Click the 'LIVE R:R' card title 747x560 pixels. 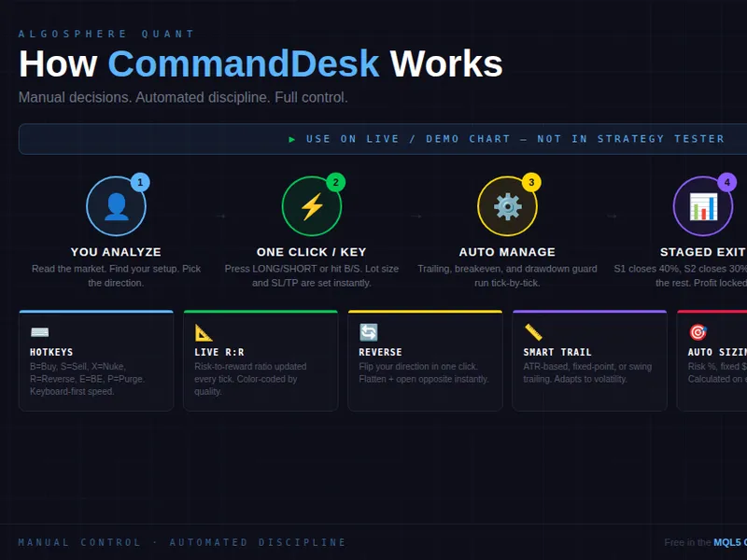[x=219, y=353]
